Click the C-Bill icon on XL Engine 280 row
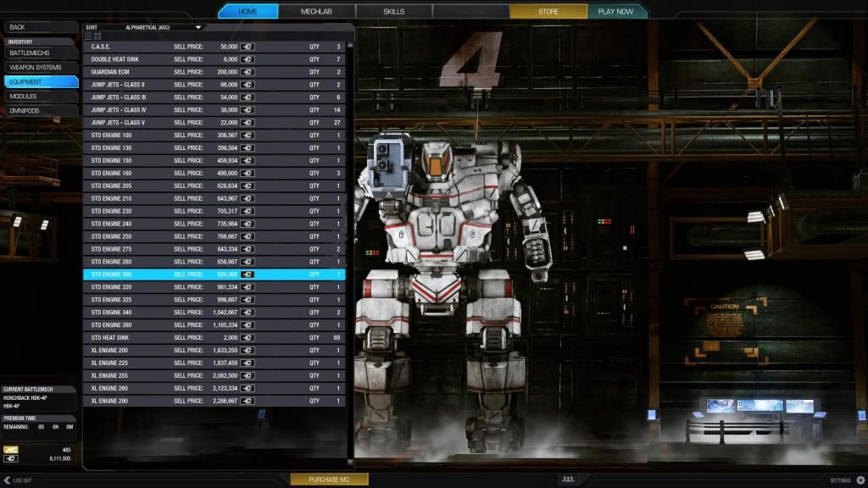This screenshot has width=868, height=488. pyautogui.click(x=248, y=401)
